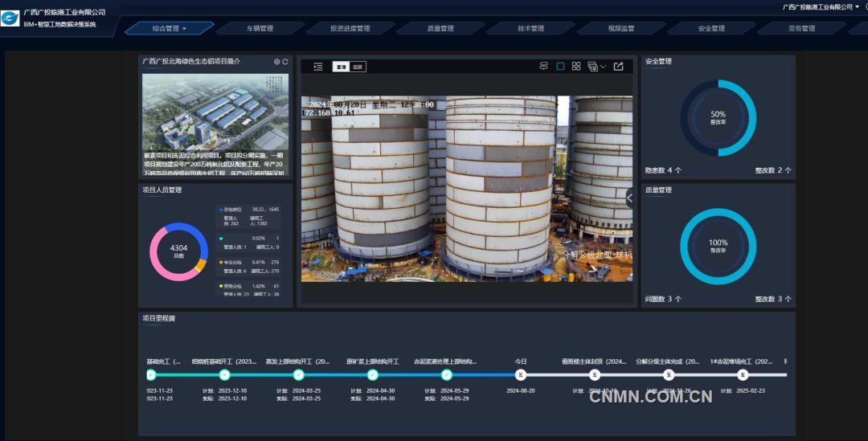Click the export/share icon above the video
868x441 pixels.
coord(618,67)
